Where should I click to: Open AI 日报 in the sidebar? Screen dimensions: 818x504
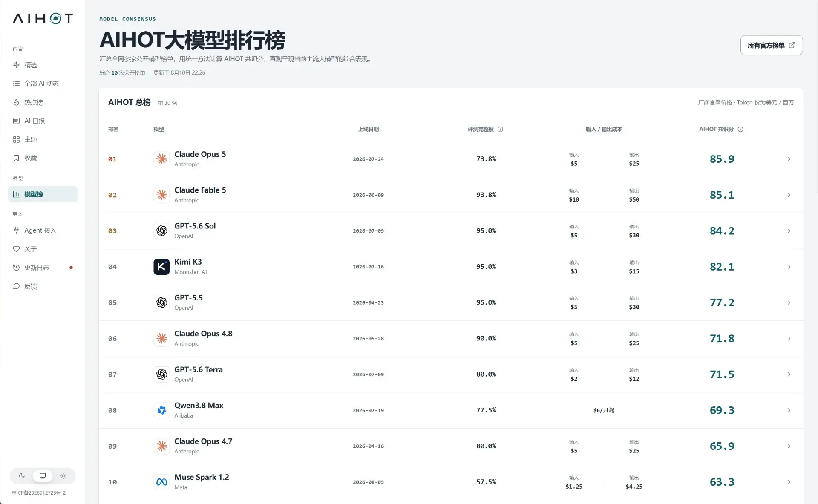[43, 121]
